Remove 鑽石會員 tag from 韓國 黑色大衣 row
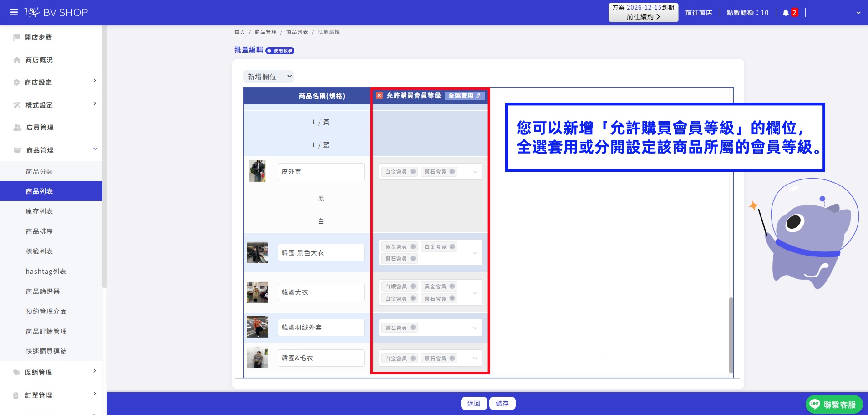 [413, 258]
